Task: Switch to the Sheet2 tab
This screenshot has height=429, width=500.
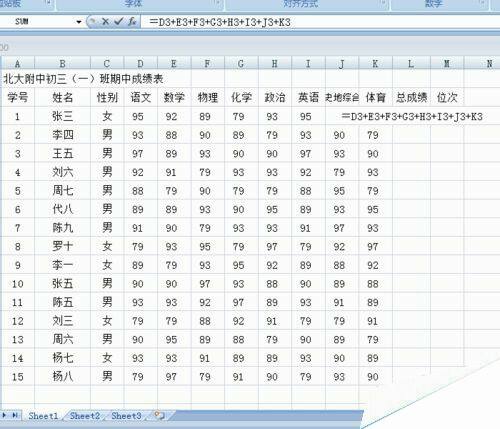Action: pyautogui.click(x=85, y=416)
